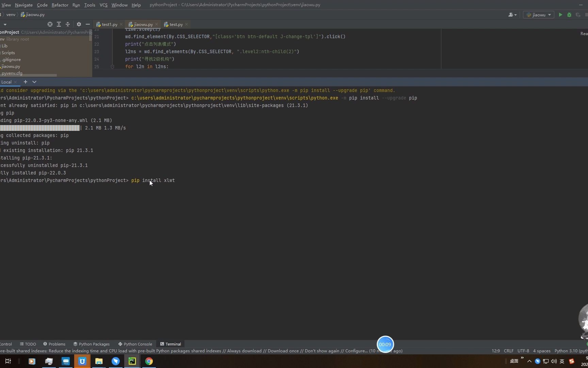Select pyvenv.cfg in project tree

pos(12,73)
